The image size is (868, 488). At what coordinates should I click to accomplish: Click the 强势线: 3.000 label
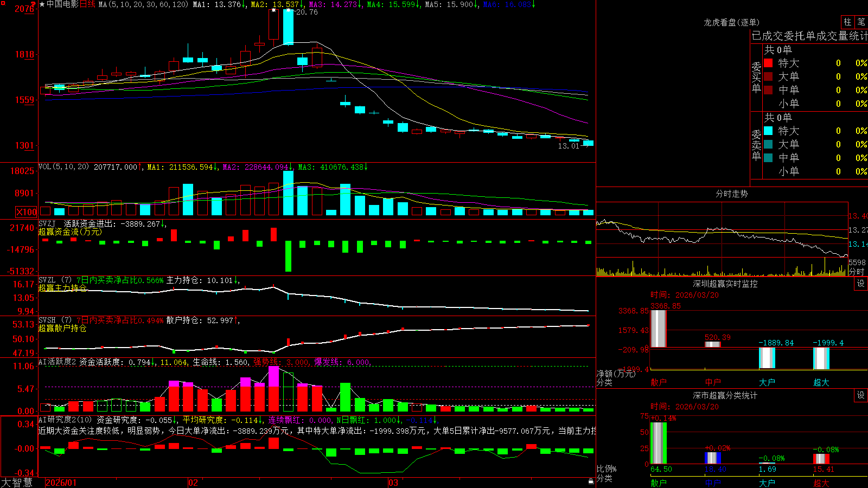pos(281,362)
